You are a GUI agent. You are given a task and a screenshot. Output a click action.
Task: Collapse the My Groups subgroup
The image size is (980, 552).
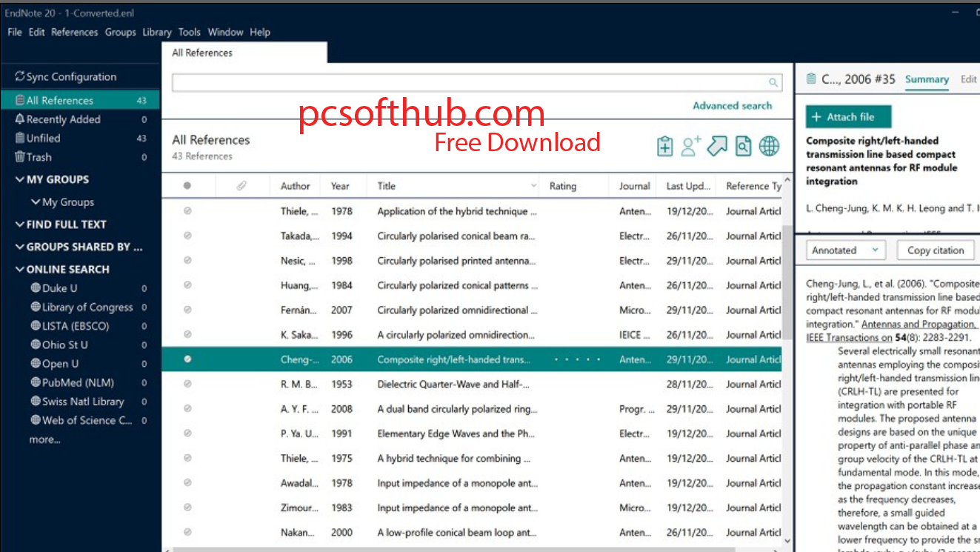36,202
